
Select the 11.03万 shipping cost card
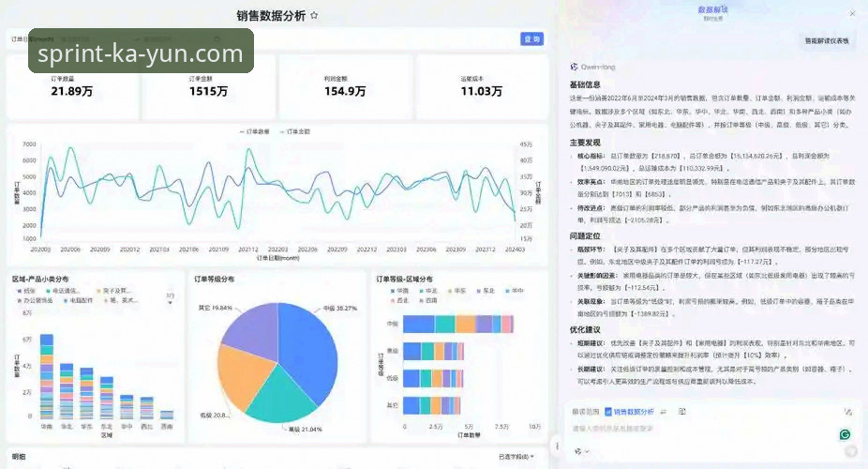pyautogui.click(x=482, y=87)
